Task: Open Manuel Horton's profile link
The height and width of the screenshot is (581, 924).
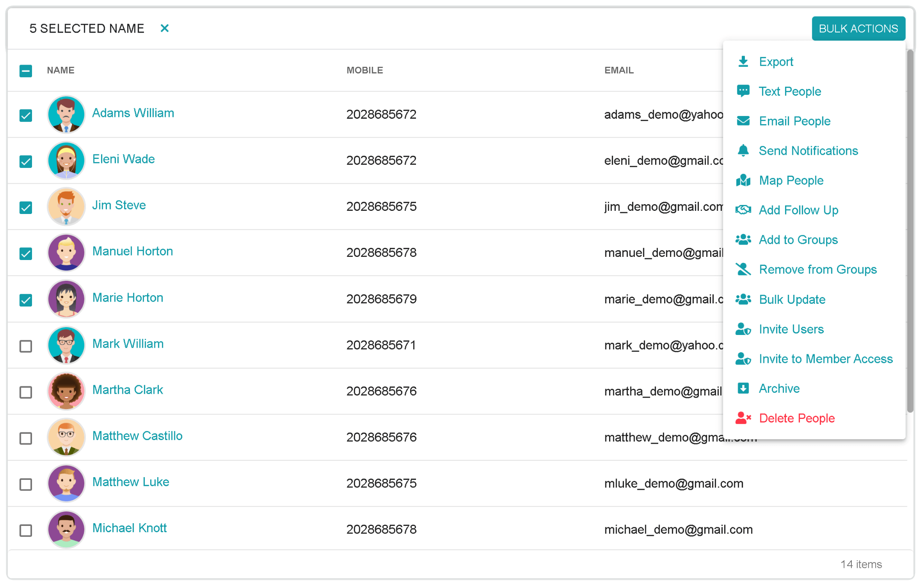Action: click(133, 251)
